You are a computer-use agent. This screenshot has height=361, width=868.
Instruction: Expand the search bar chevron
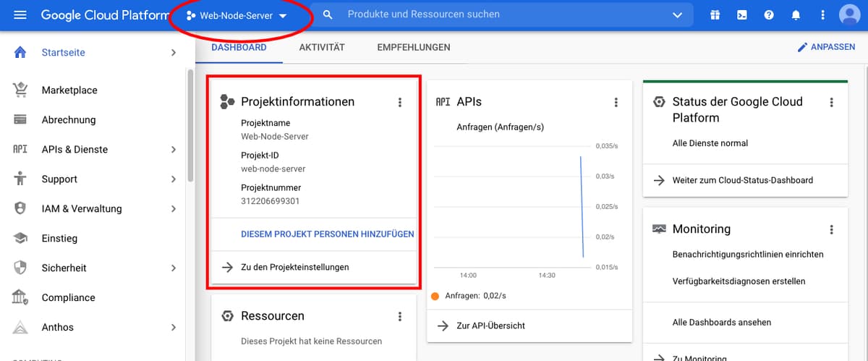677,15
